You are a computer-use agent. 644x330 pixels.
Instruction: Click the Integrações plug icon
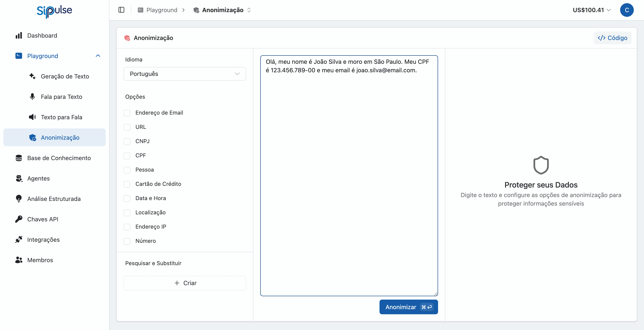pyautogui.click(x=19, y=240)
